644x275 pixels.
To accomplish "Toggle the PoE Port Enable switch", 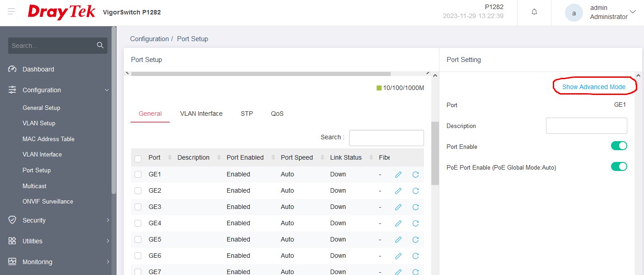I will 619,166.
